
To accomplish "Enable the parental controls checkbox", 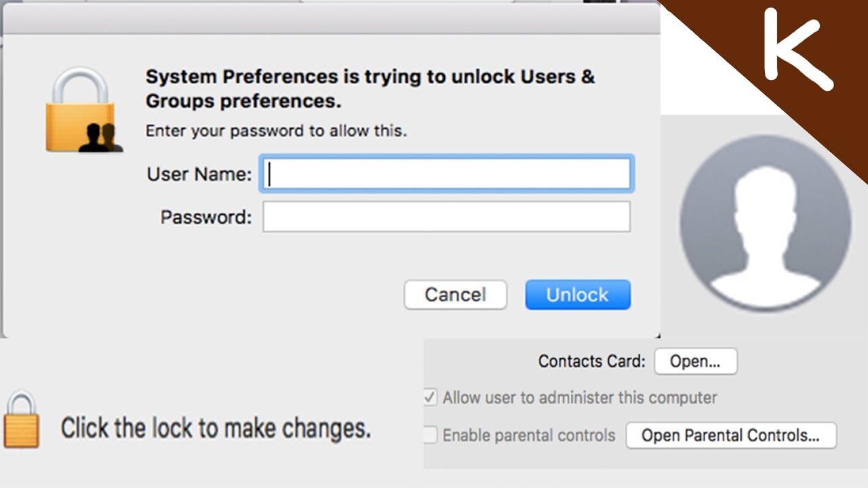I will [x=430, y=435].
